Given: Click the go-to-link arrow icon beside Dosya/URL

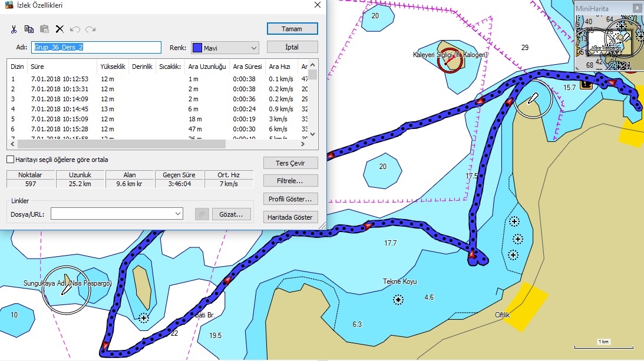Looking at the screenshot, I should 202,214.
